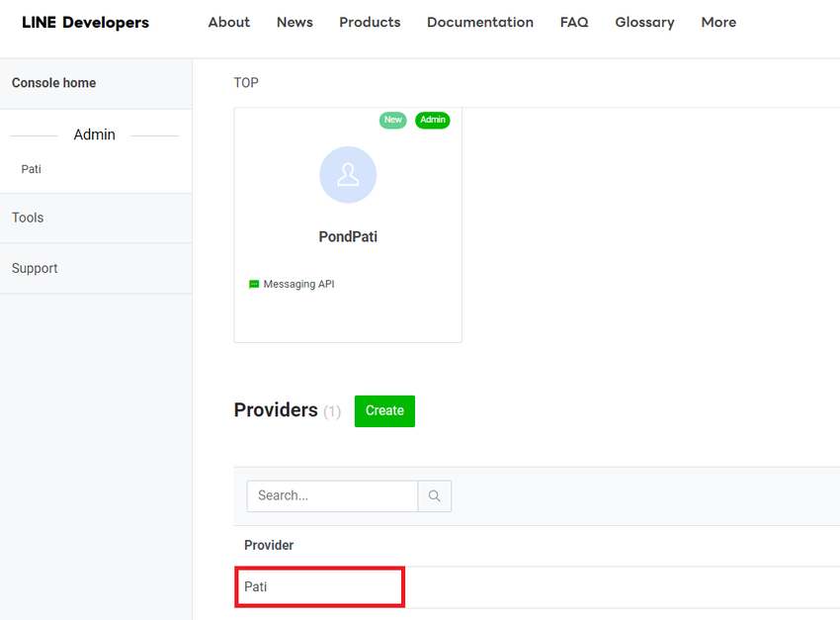The width and height of the screenshot is (840, 620).
Task: Click the Messaging API chat icon
Action: (x=254, y=284)
